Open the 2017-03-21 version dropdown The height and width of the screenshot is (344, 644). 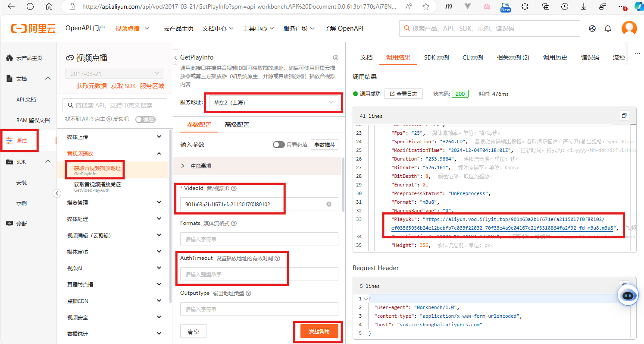click(115, 74)
